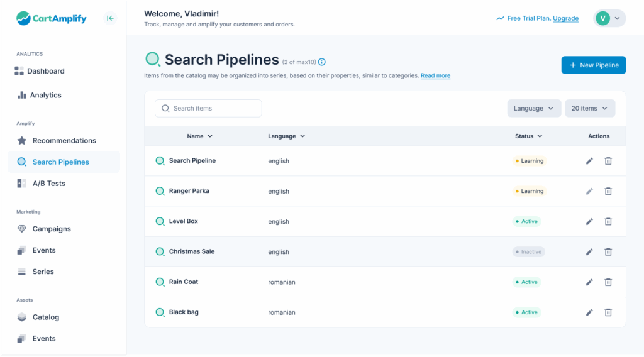This screenshot has height=357, width=644.
Task: Click the info icon beside Search Pipelines
Action: 322,62
